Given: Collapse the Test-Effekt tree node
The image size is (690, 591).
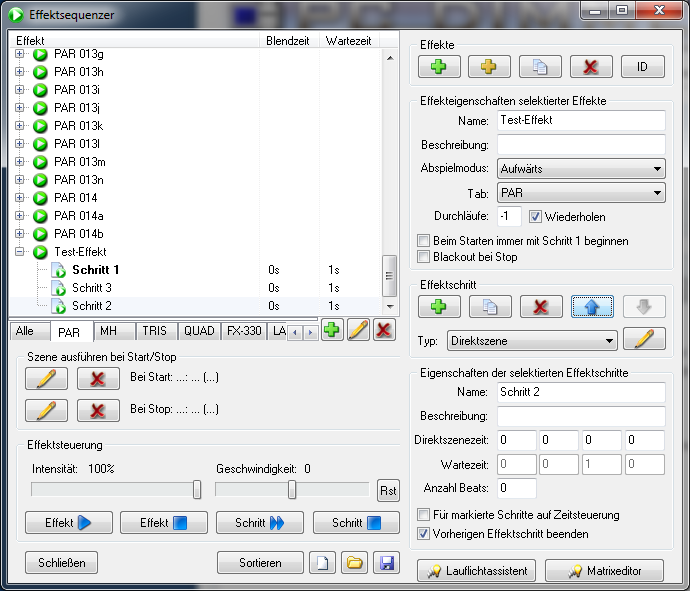Looking at the screenshot, I should click(20, 252).
